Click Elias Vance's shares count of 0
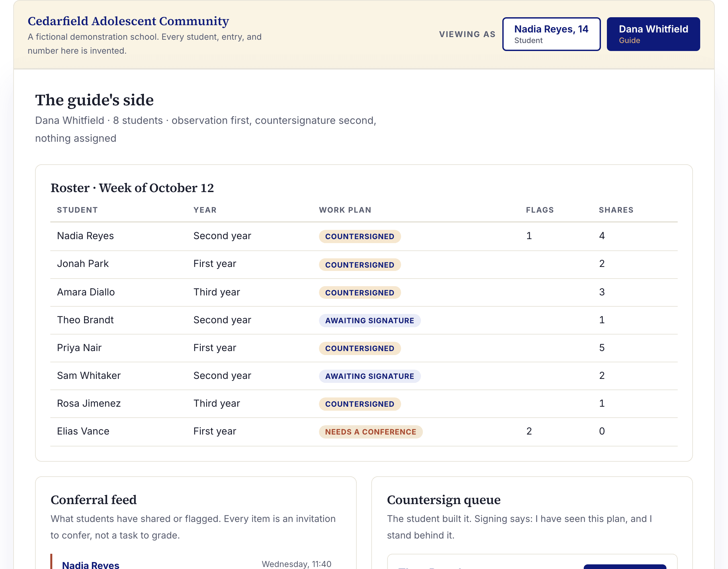 pyautogui.click(x=602, y=431)
